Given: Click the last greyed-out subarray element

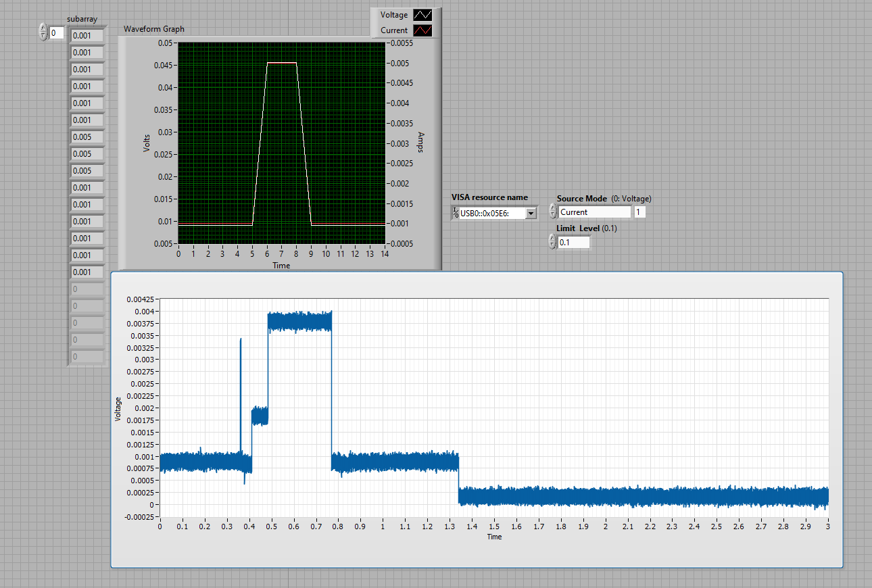Looking at the screenshot, I should point(87,357).
